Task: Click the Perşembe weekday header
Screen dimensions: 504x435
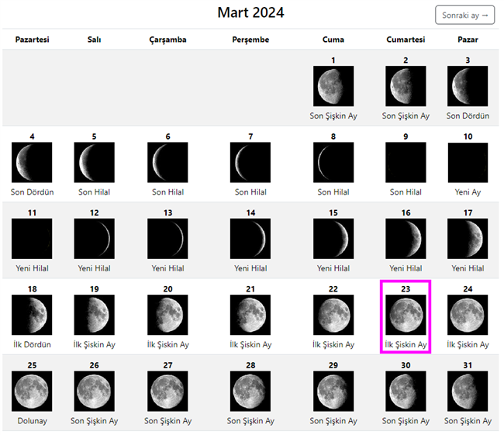Action: [250, 40]
